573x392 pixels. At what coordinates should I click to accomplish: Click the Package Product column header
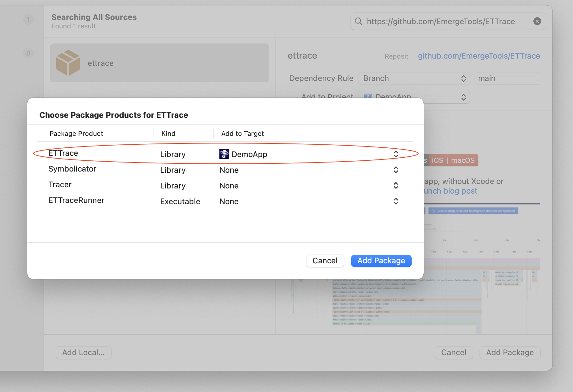click(x=76, y=133)
